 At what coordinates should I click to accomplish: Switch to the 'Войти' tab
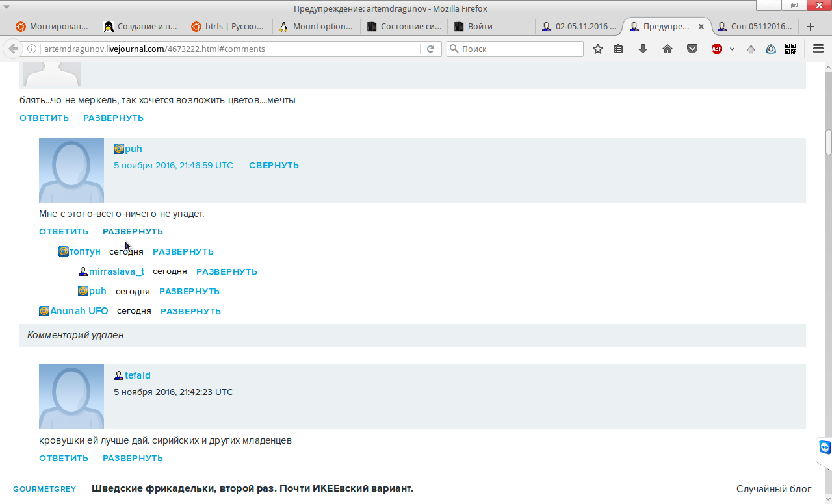[x=491, y=27]
